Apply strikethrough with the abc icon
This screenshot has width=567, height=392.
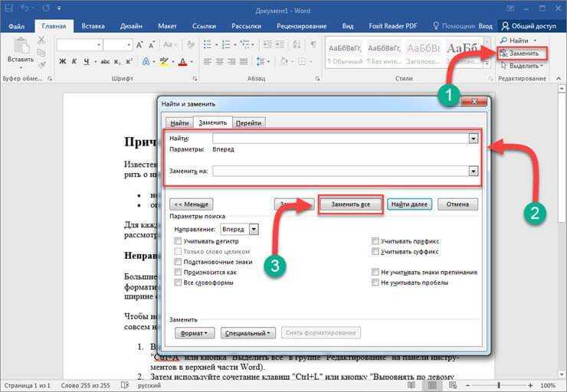105,62
